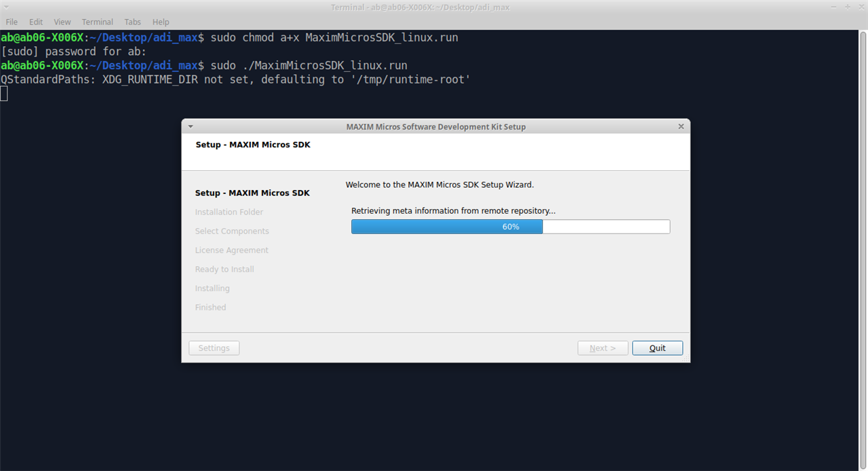The width and height of the screenshot is (868, 471).
Task: Maximize the Terminal window
Action: click(x=848, y=7)
